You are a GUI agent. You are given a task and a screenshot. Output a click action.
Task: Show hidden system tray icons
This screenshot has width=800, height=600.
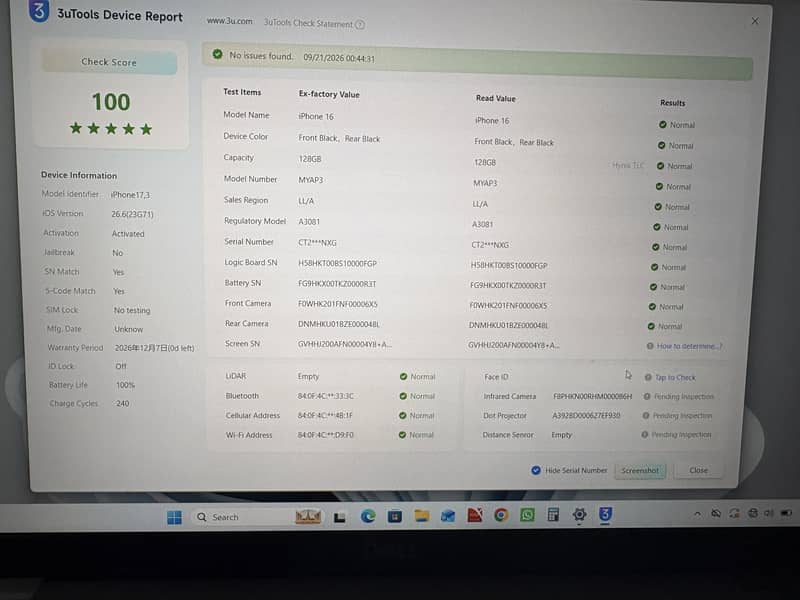697,514
